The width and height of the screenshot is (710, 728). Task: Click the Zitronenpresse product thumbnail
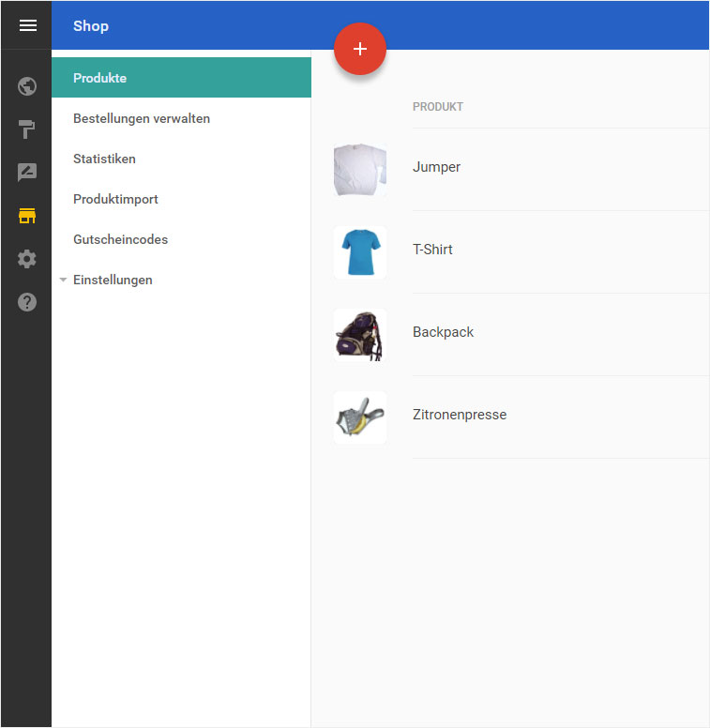pyautogui.click(x=360, y=417)
